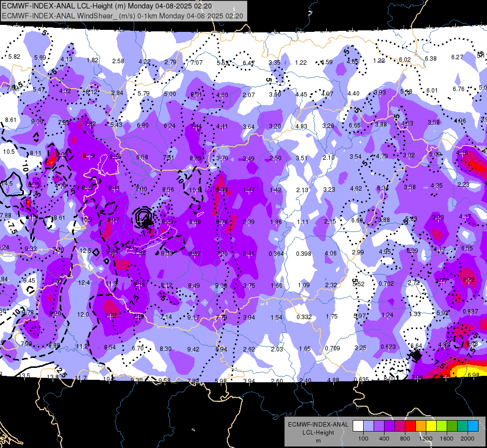Click the LCL-Height (m) title line

tap(107, 6)
